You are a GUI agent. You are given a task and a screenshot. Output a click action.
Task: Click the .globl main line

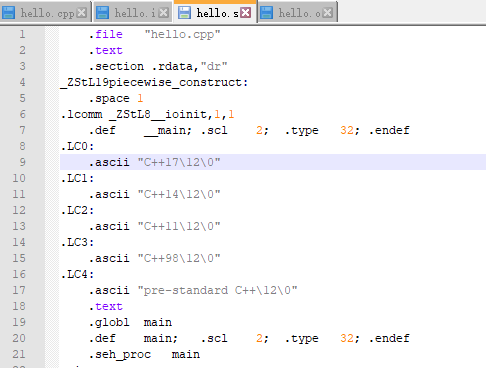130,322
